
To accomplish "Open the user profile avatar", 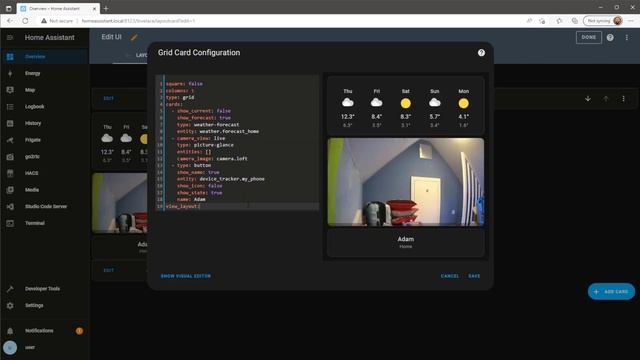I will click(10, 348).
